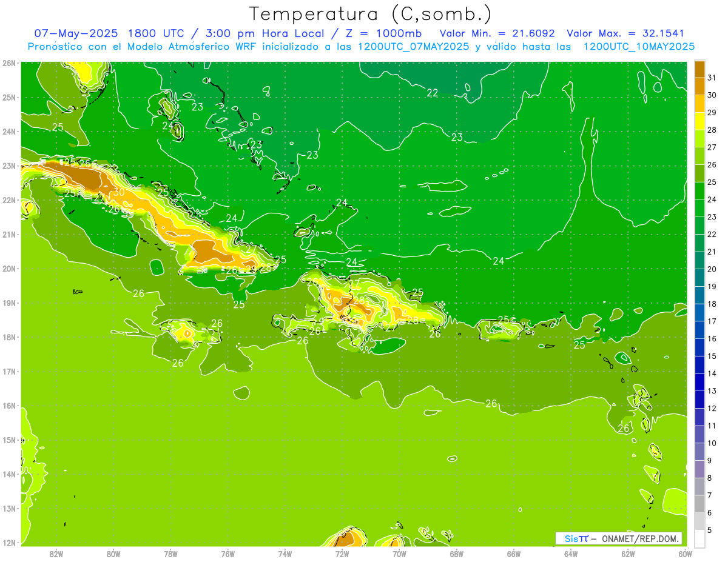Click the 60W longitude axis label

[686, 553]
